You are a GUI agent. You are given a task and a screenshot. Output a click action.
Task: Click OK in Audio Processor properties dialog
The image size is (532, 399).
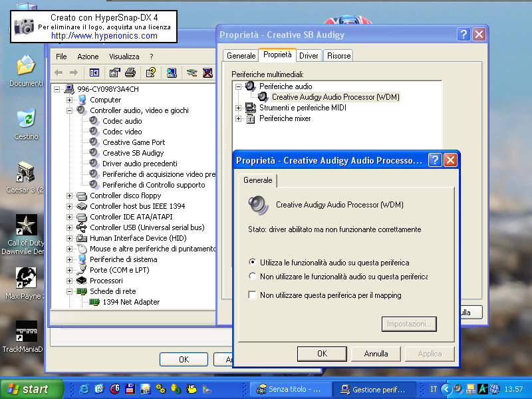pos(322,354)
